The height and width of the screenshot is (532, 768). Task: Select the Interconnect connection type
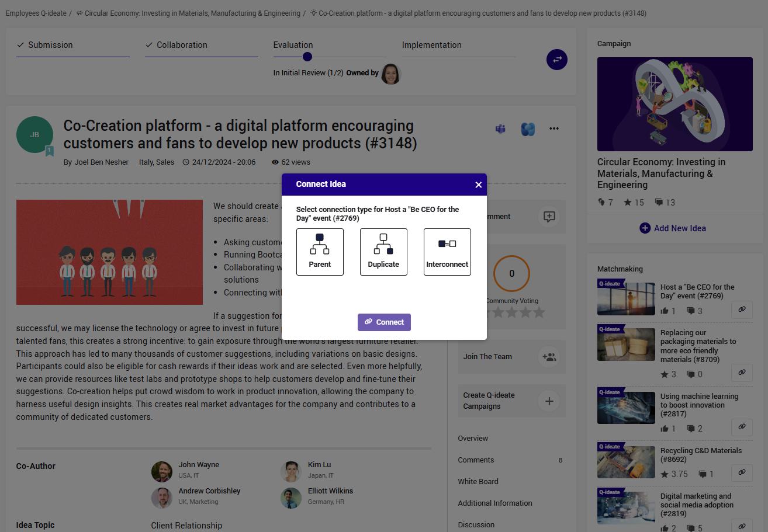pyautogui.click(x=447, y=252)
